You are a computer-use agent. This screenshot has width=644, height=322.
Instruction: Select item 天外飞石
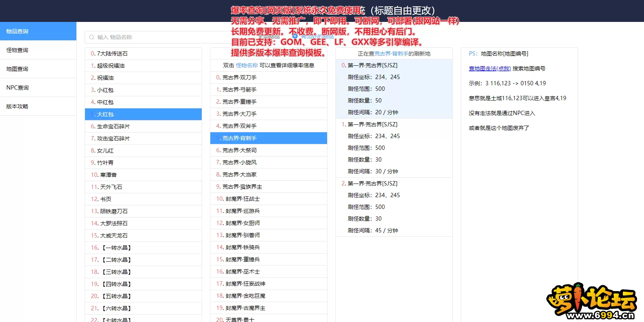[x=143, y=187]
